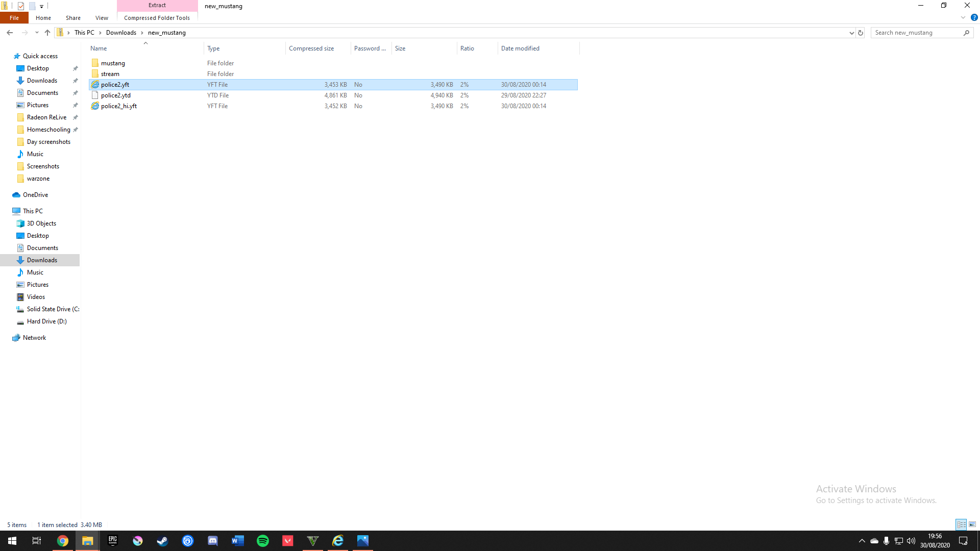Click the Refresh button beside address bar
This screenshot has height=551, width=980.
click(861, 33)
